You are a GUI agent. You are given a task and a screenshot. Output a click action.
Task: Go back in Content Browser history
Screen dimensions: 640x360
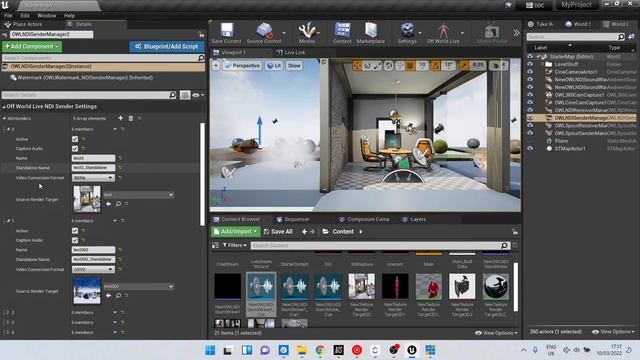(304, 231)
